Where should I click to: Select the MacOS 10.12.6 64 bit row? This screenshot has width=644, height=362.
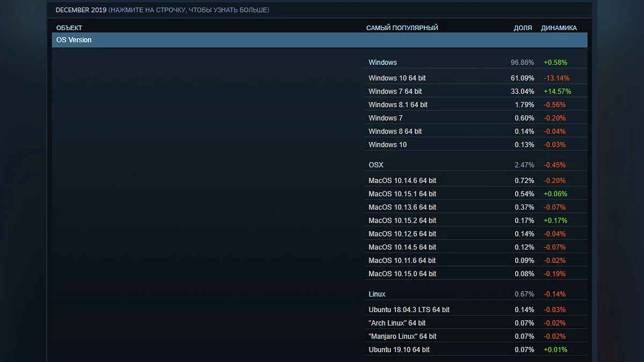402,234
